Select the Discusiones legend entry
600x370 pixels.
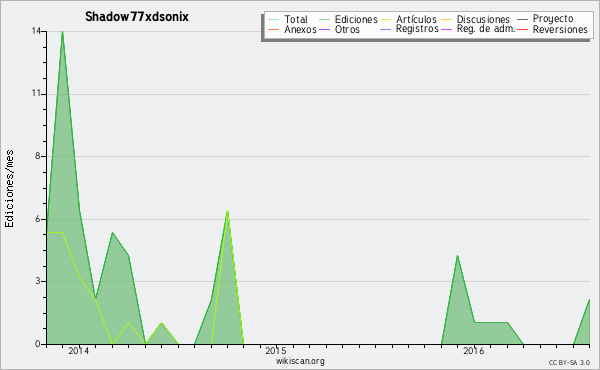tap(483, 19)
